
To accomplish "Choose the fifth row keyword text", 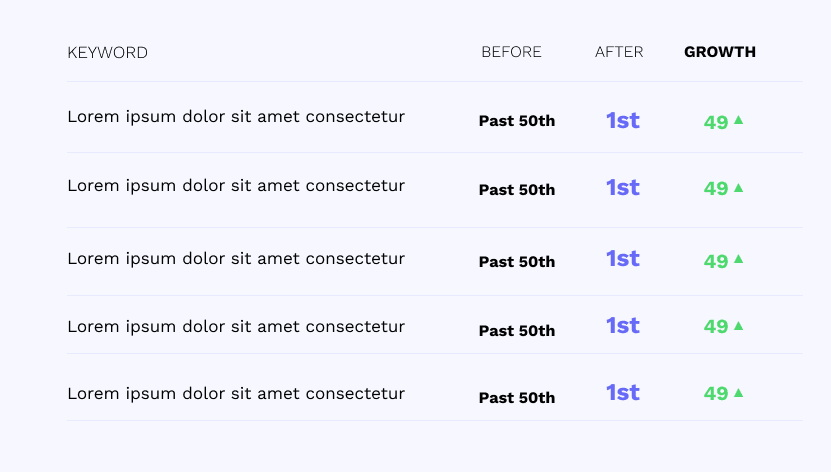I will (x=236, y=394).
